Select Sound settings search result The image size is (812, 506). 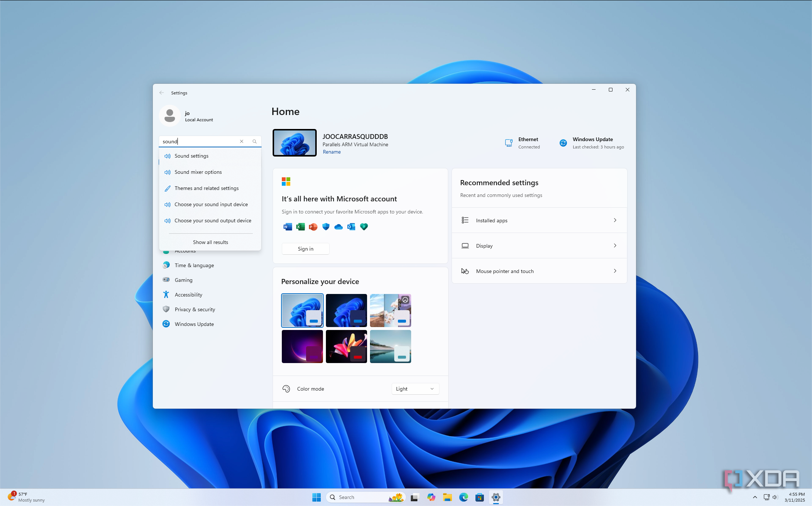click(x=210, y=156)
